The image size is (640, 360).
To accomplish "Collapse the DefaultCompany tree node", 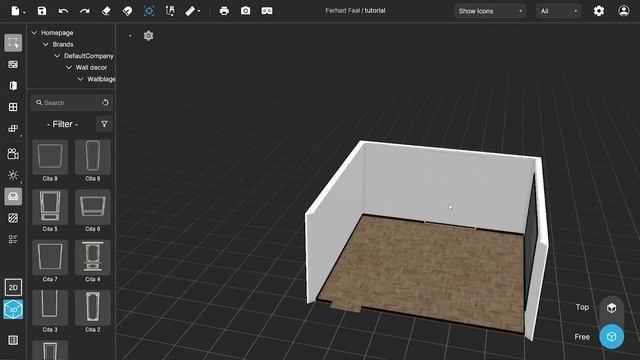I will (x=57, y=56).
